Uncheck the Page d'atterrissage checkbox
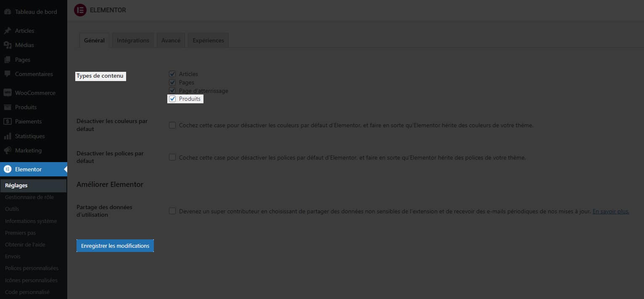 (172, 91)
